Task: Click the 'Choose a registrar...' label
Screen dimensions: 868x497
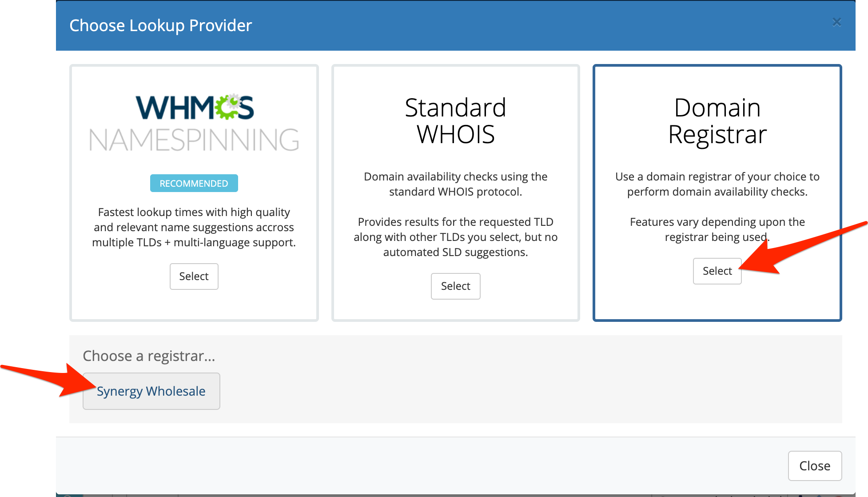Action: click(149, 356)
